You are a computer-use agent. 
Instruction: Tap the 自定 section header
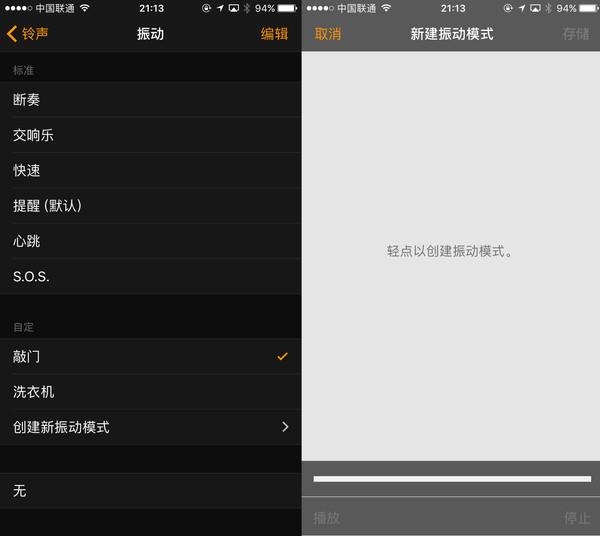(23, 327)
